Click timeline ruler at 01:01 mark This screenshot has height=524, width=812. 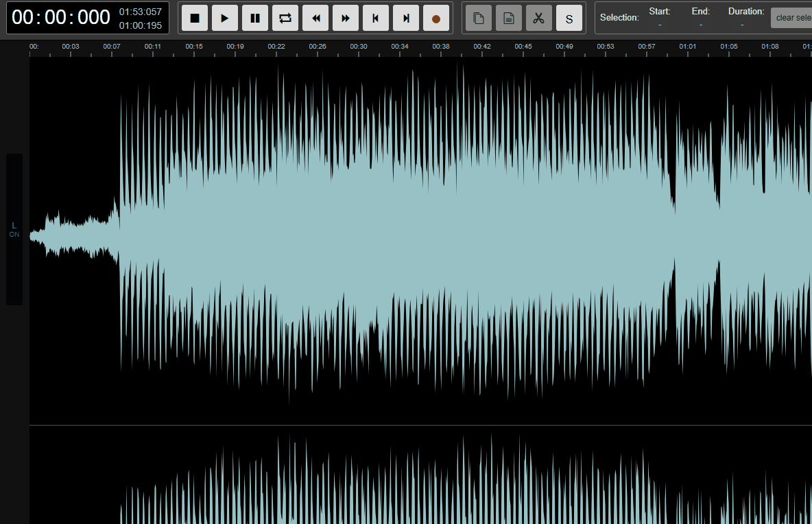pyautogui.click(x=688, y=47)
